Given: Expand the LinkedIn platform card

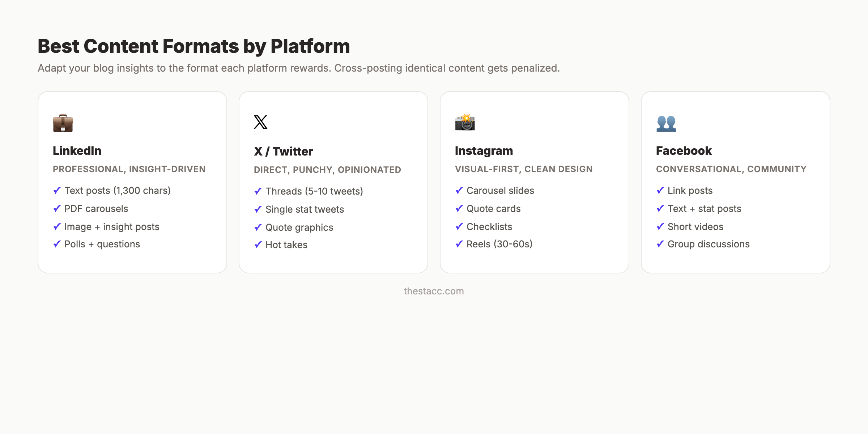Looking at the screenshot, I should 132,181.
